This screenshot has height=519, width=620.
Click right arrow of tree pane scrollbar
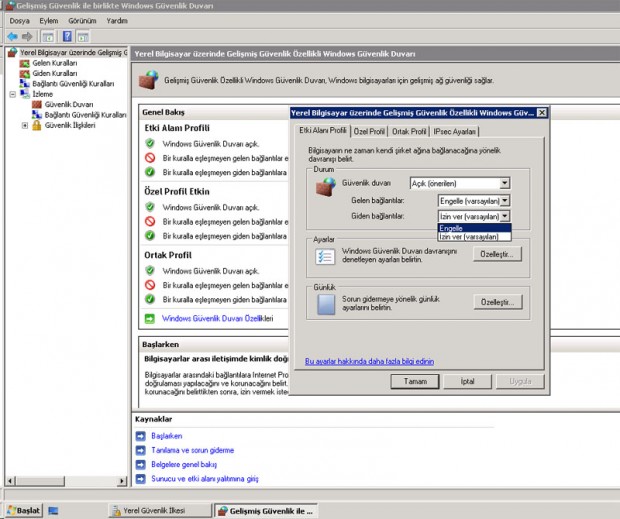(x=121, y=481)
